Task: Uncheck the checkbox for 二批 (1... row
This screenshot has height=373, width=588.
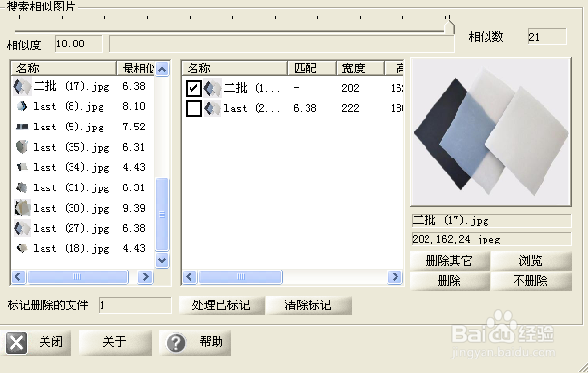Action: [x=193, y=88]
